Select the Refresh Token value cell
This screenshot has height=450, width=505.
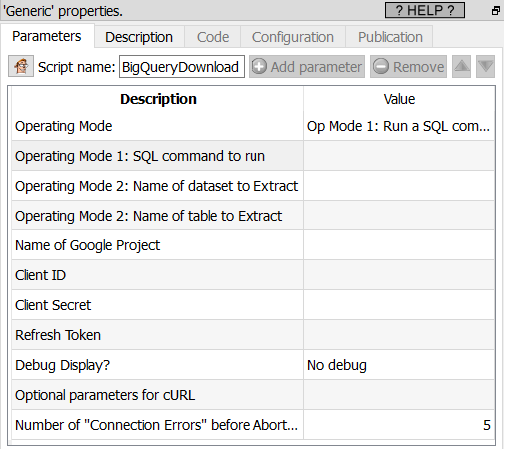pyautogui.click(x=399, y=335)
